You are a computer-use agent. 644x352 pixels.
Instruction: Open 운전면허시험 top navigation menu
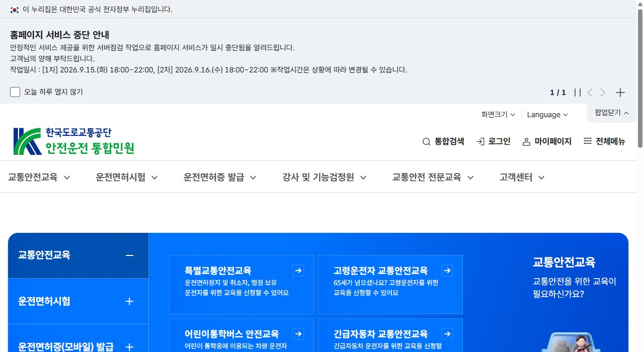tap(127, 177)
